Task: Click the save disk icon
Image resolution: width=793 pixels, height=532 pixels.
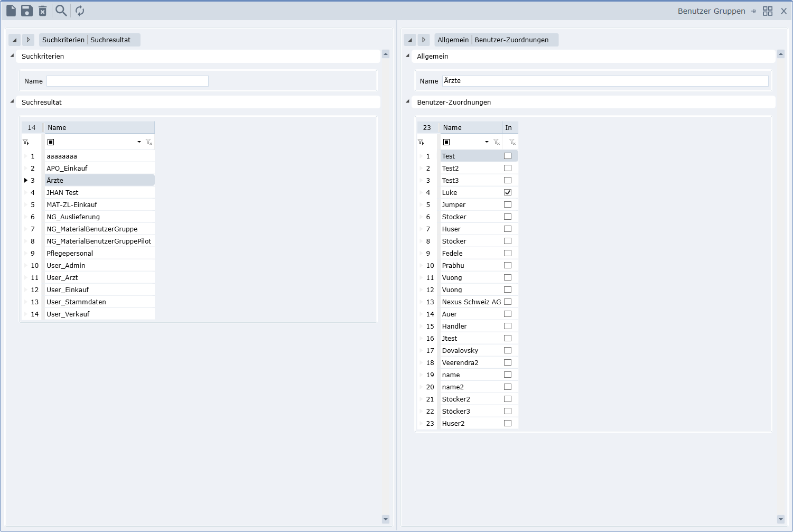Action: pyautogui.click(x=27, y=11)
